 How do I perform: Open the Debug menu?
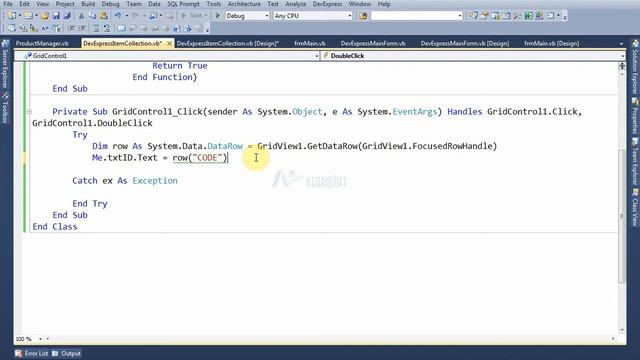110,4
